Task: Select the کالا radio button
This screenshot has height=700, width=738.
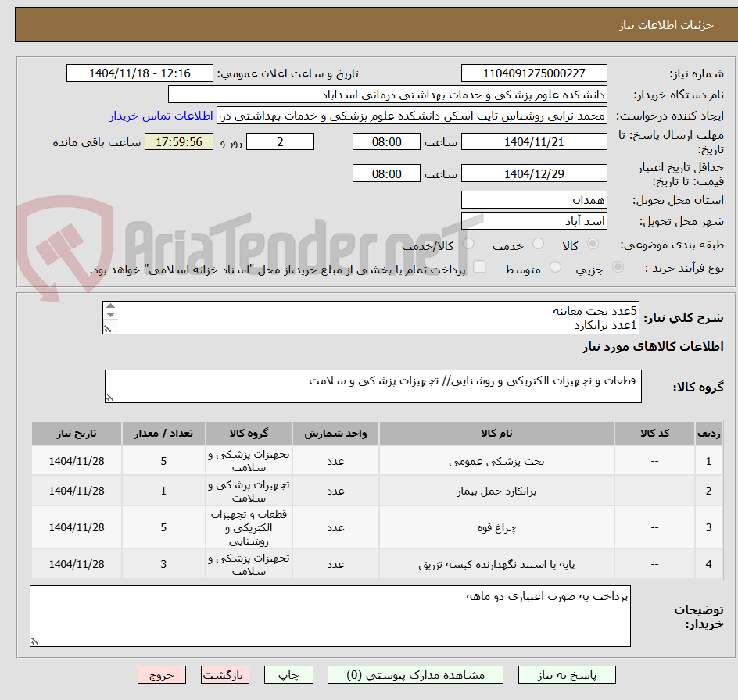Action: pos(593,244)
